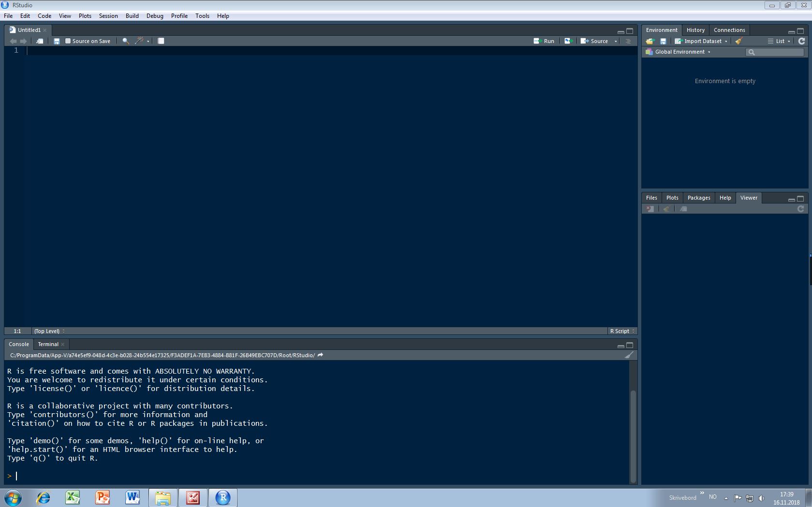This screenshot has width=812, height=507.
Task: Go forward to next source location arrow
Action: pyautogui.click(x=23, y=41)
